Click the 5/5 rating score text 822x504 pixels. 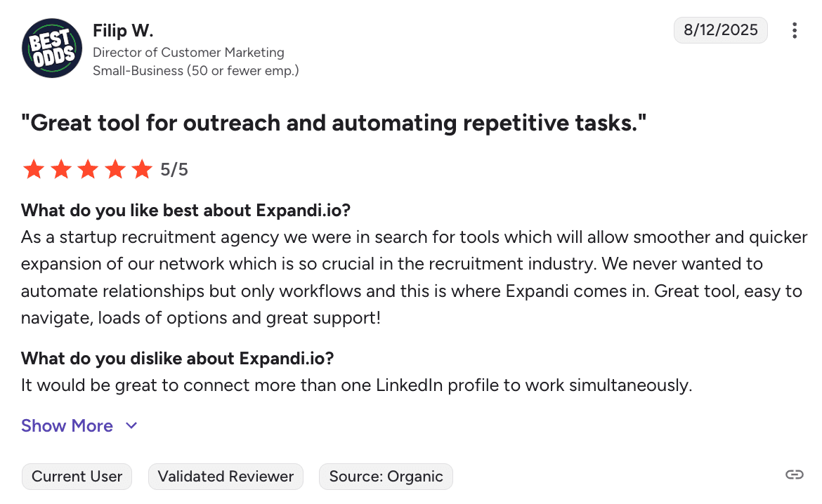[174, 170]
